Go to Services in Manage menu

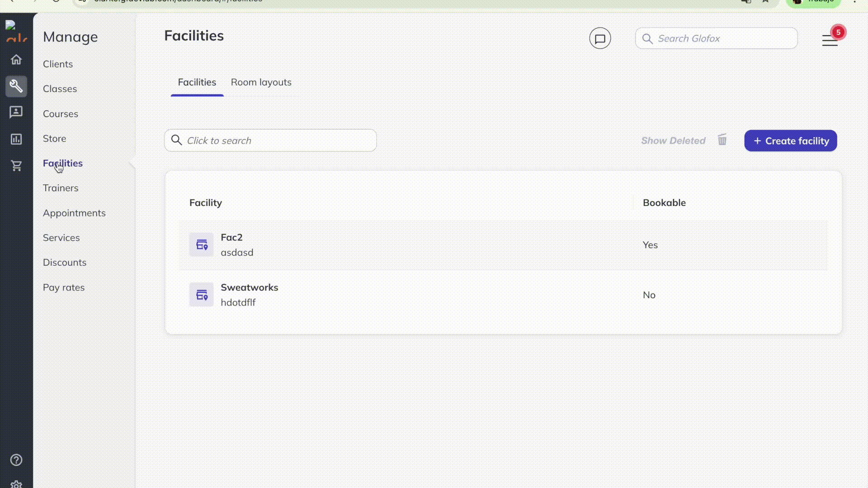[61, 238]
